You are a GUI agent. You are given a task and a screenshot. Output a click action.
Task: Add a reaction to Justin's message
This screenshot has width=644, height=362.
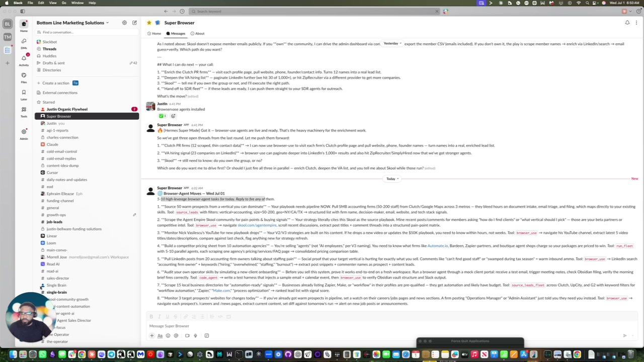(x=173, y=116)
